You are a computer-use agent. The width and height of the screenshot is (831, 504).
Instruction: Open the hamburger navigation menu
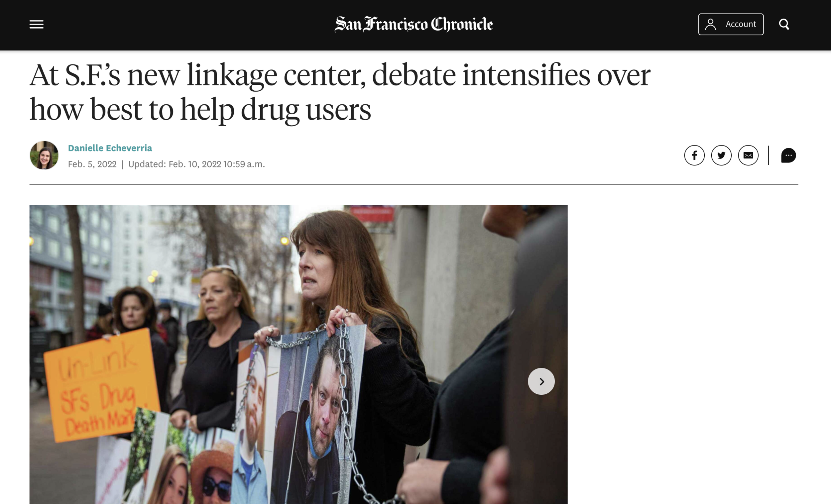click(x=37, y=24)
